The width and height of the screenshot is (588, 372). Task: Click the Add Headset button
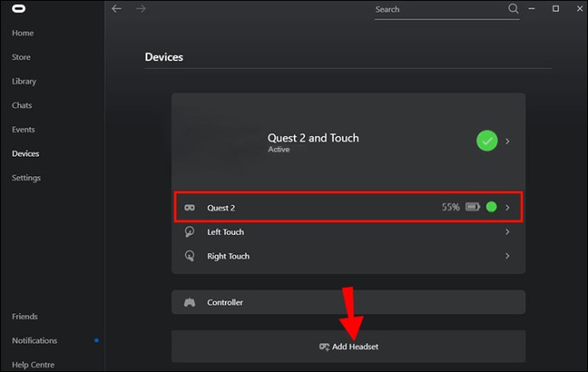349,347
